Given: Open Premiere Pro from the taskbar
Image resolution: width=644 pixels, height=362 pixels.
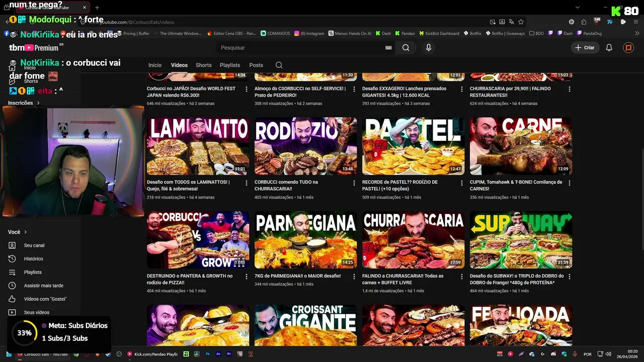Looking at the screenshot, I should (x=229, y=354).
